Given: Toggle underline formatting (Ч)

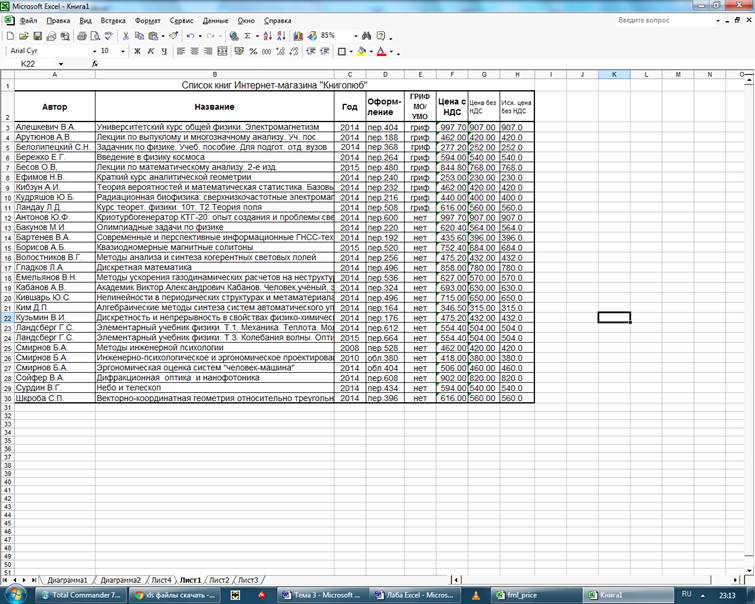Looking at the screenshot, I should (164, 51).
